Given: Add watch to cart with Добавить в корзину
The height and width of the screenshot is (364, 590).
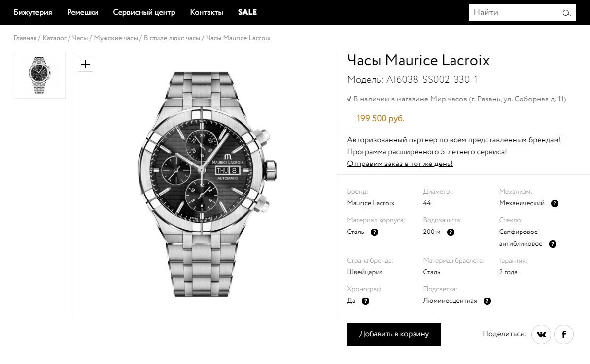Looking at the screenshot, I should coord(394,334).
